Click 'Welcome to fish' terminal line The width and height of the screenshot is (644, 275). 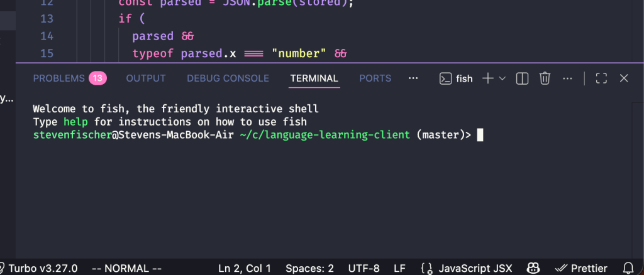click(176, 109)
